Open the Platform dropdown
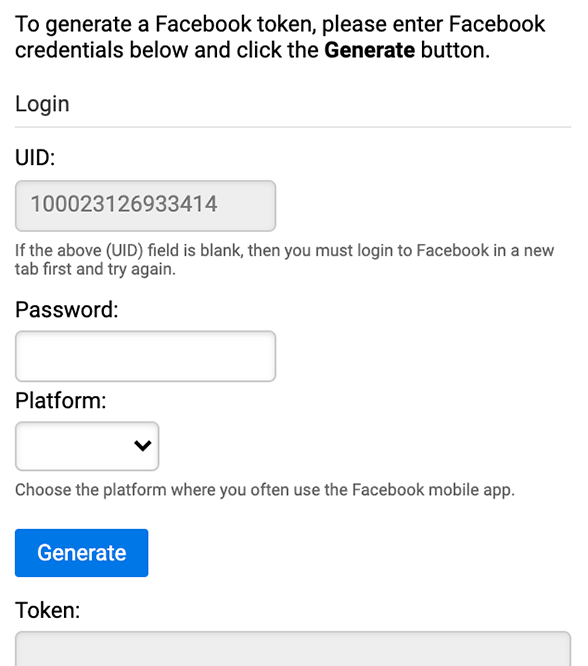Viewport: 588px width, 666px height. click(87, 446)
